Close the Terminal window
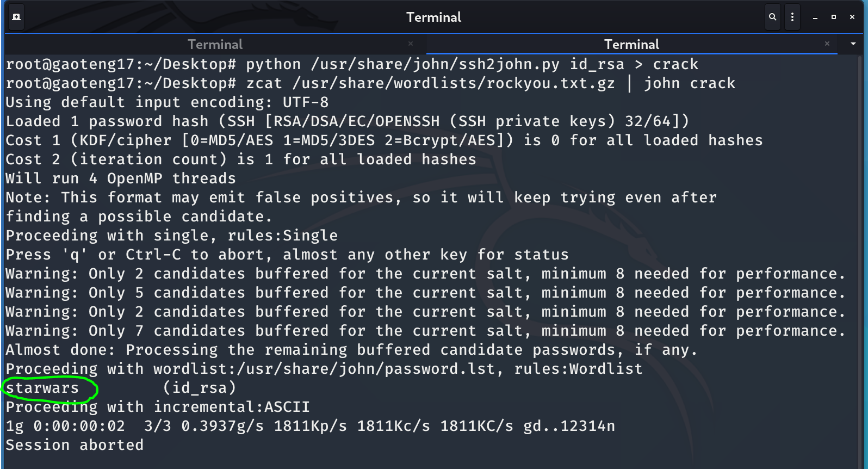The image size is (868, 469). (852, 17)
